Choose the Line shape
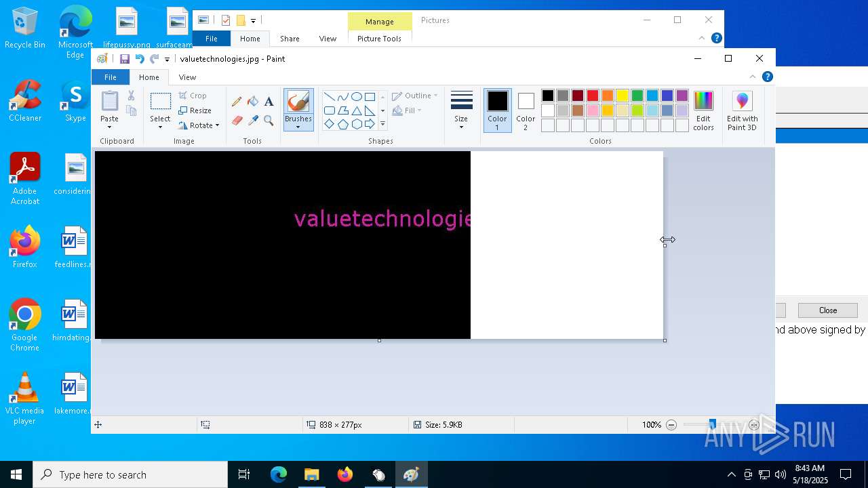 point(329,96)
